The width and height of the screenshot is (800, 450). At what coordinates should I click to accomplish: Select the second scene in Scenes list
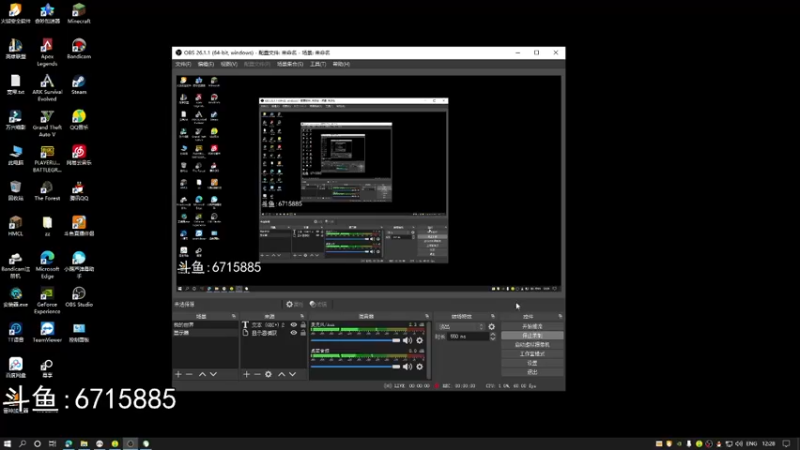click(205, 333)
